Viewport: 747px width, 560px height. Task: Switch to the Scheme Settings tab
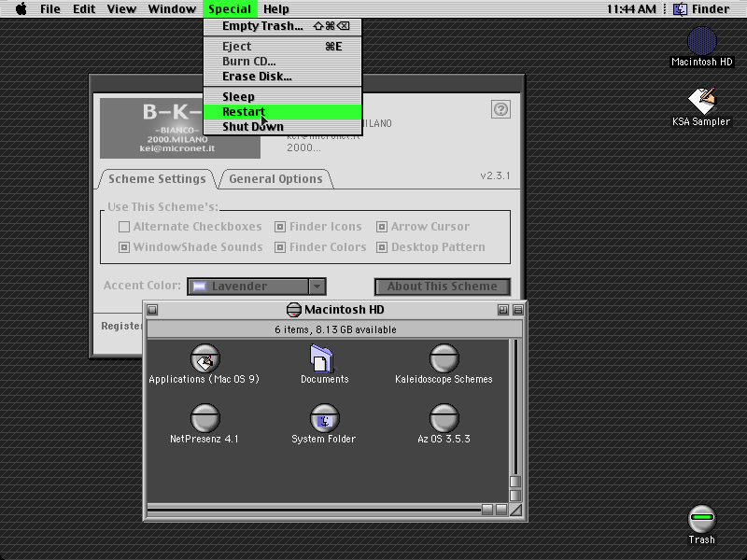157,179
